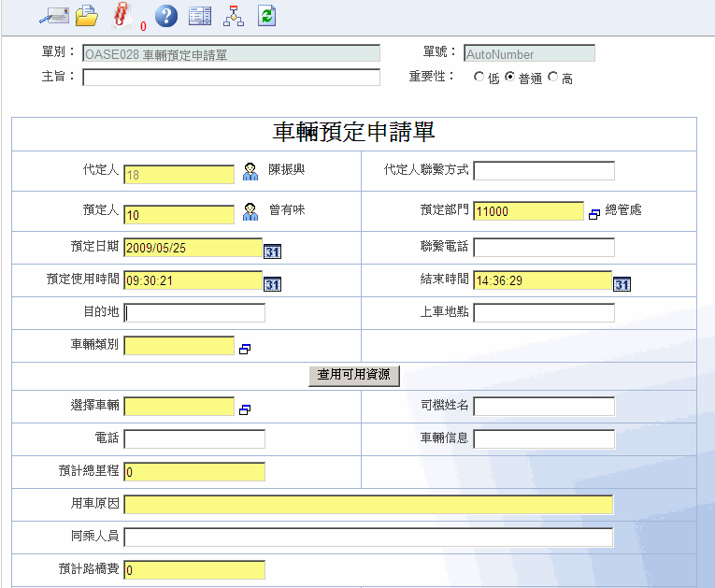The height and width of the screenshot is (588, 715).
Task: Click the paperclip attachment icon
Action: (121, 15)
